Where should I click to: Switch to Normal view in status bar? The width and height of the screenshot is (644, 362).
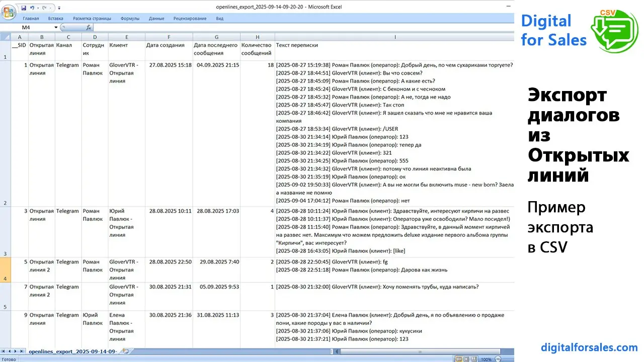458,359
